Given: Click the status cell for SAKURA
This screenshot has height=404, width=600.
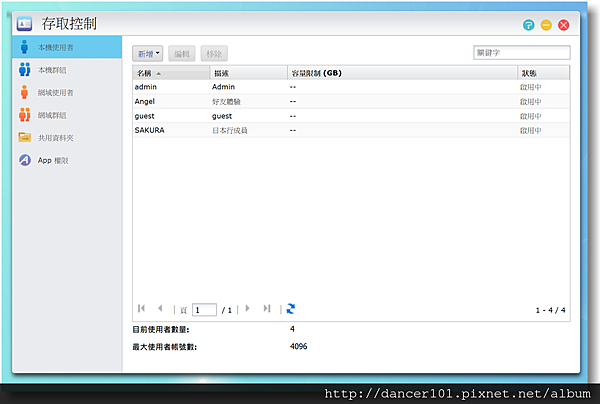Looking at the screenshot, I should (530, 130).
